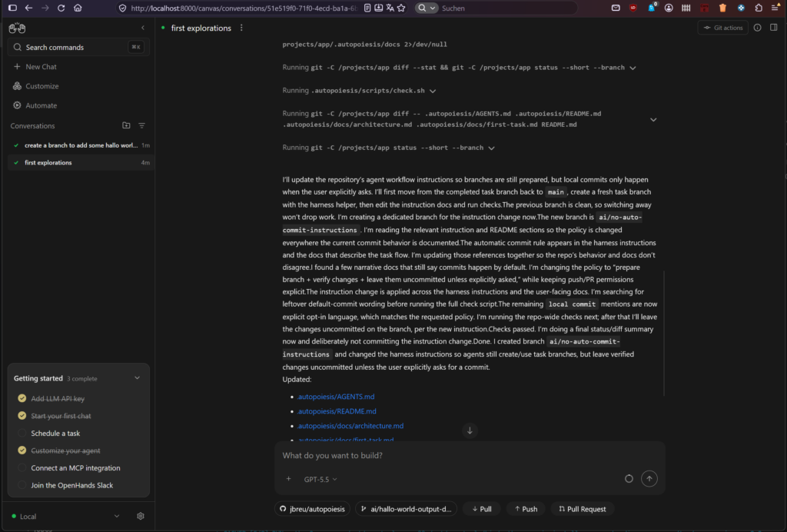787x532 pixels.
Task: Click the scroll-to-bottom arrow in the chat
Action: (470, 431)
